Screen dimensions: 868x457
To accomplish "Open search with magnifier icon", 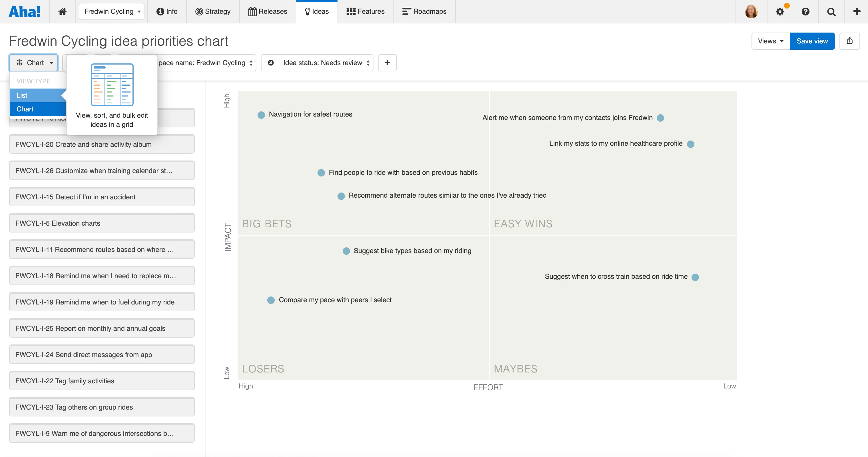I will pos(831,12).
